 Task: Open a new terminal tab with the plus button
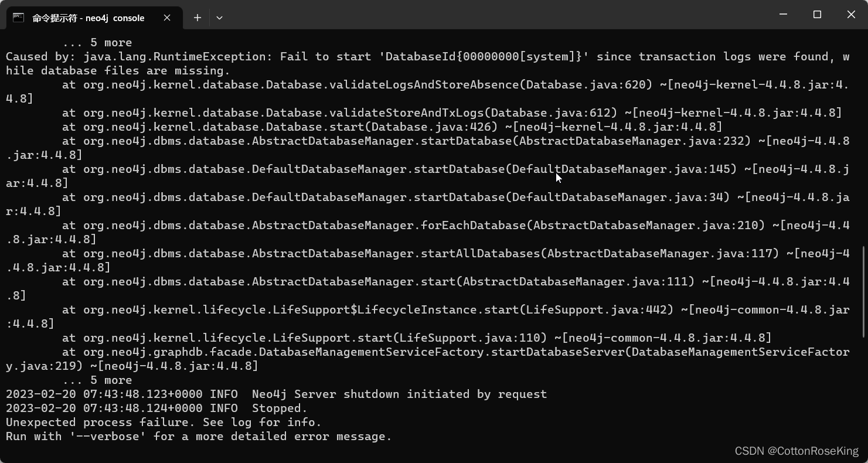point(197,18)
